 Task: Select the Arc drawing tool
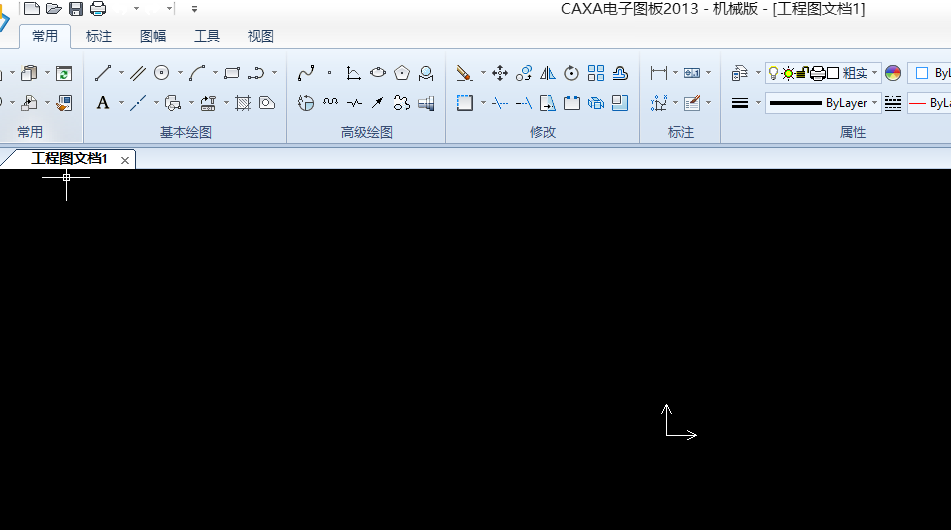click(197, 73)
